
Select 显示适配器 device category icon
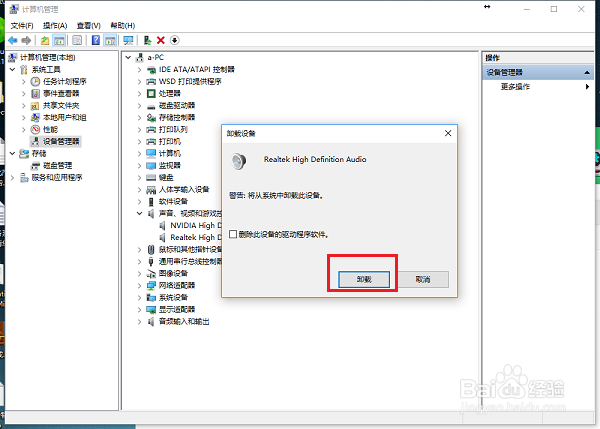tap(151, 309)
